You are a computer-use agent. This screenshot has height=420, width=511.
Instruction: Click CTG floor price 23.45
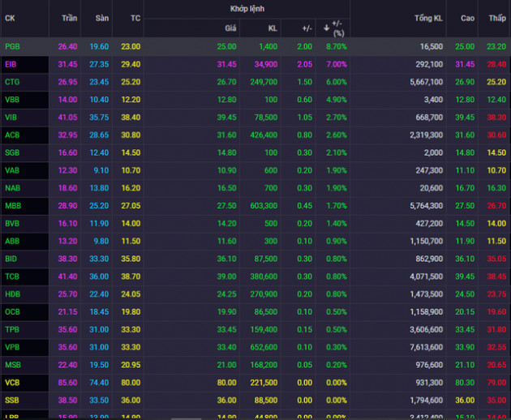99,82
